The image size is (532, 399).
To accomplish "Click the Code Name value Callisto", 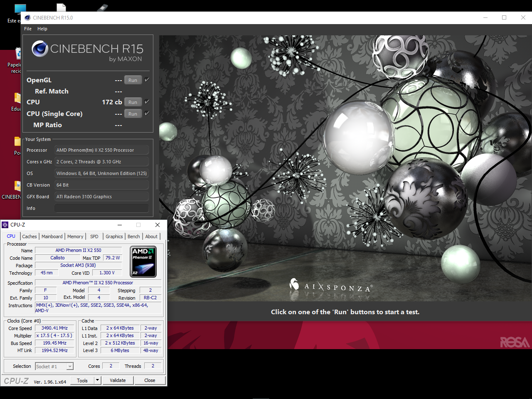I will coord(57,258).
